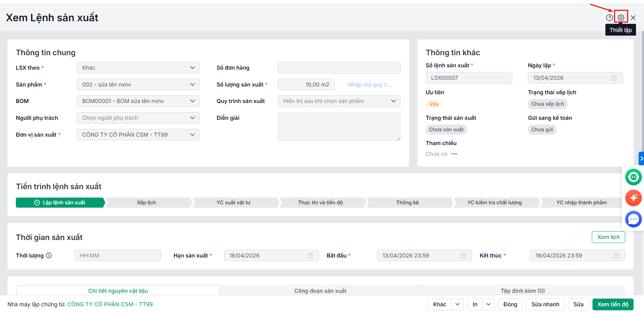Image resolution: width=644 pixels, height=312 pixels.
Task: Click the Diễn giải text area
Action: tap(339, 126)
